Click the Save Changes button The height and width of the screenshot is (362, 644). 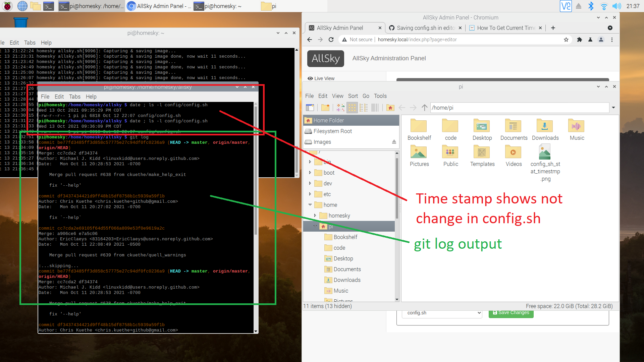click(511, 312)
